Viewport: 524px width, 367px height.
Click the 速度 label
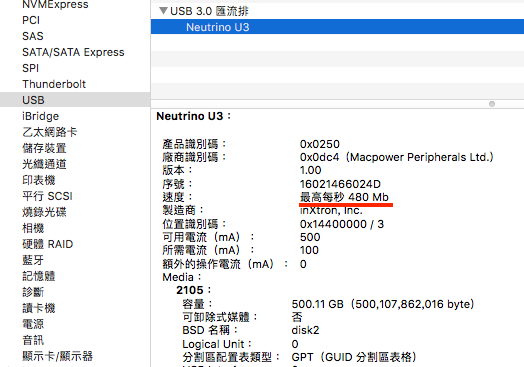tap(177, 197)
